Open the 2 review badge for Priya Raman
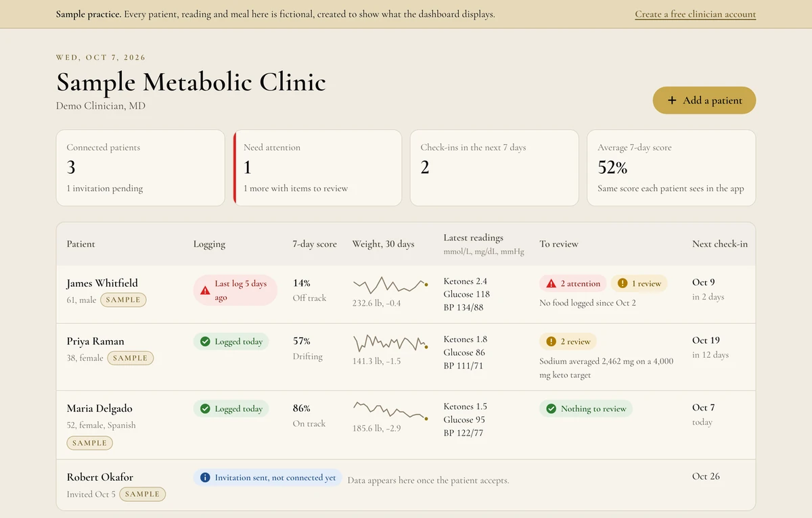Viewport: 812px width, 518px height. click(x=569, y=342)
